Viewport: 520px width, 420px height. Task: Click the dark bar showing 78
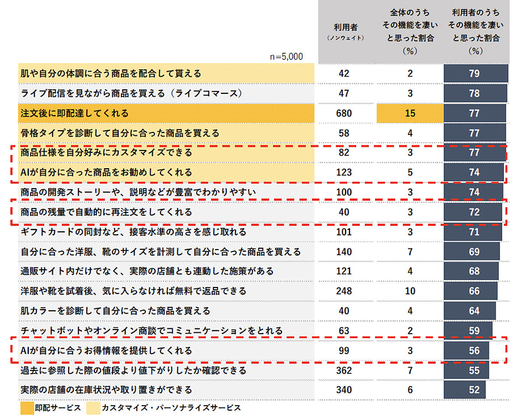(475, 93)
